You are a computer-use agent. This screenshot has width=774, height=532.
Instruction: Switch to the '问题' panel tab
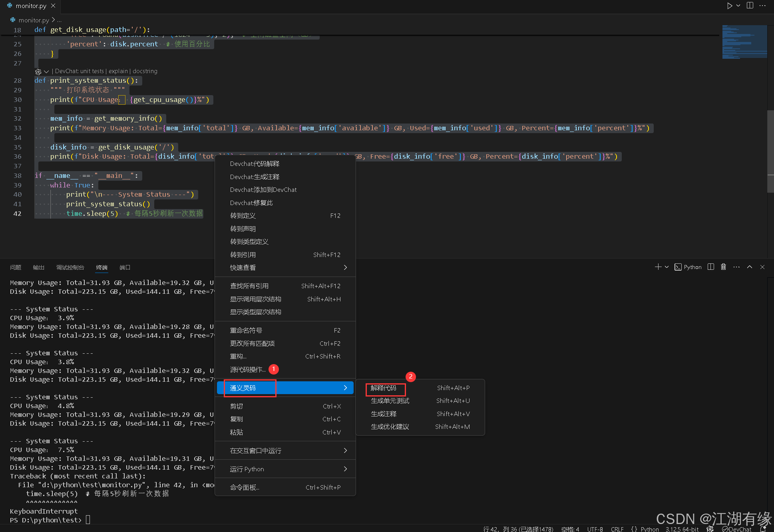click(16, 267)
